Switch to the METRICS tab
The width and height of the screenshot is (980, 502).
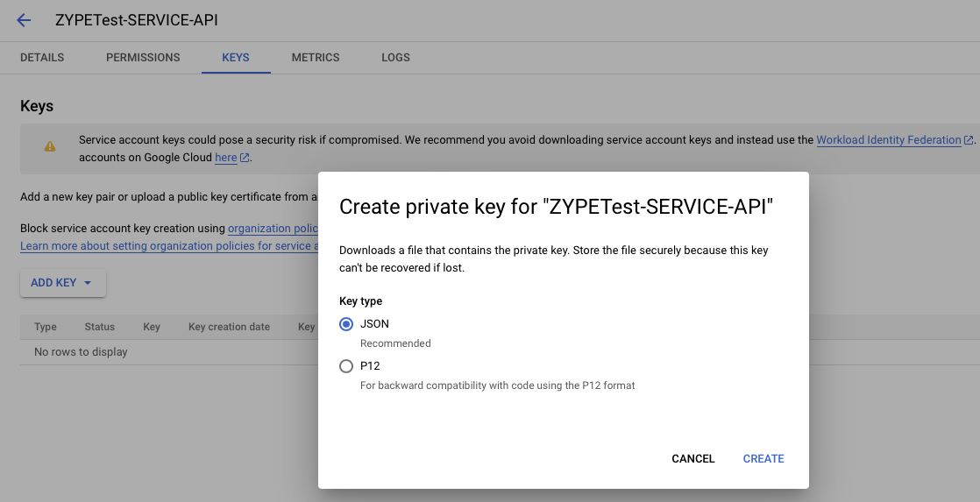coord(316,58)
